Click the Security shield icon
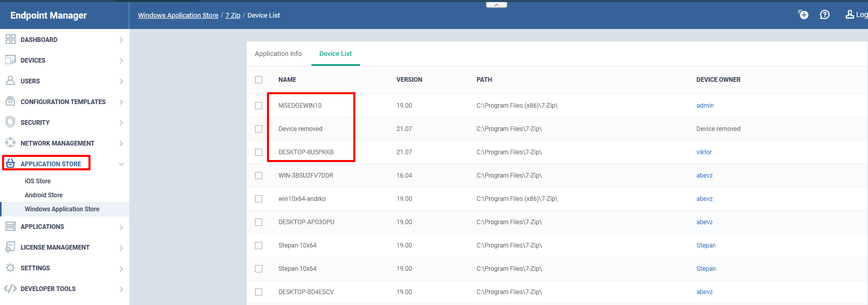Screen dimensions: 868x305 10,122
